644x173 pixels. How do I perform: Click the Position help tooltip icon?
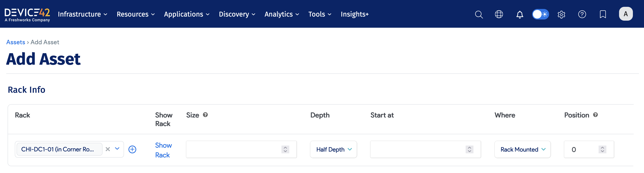point(595,115)
